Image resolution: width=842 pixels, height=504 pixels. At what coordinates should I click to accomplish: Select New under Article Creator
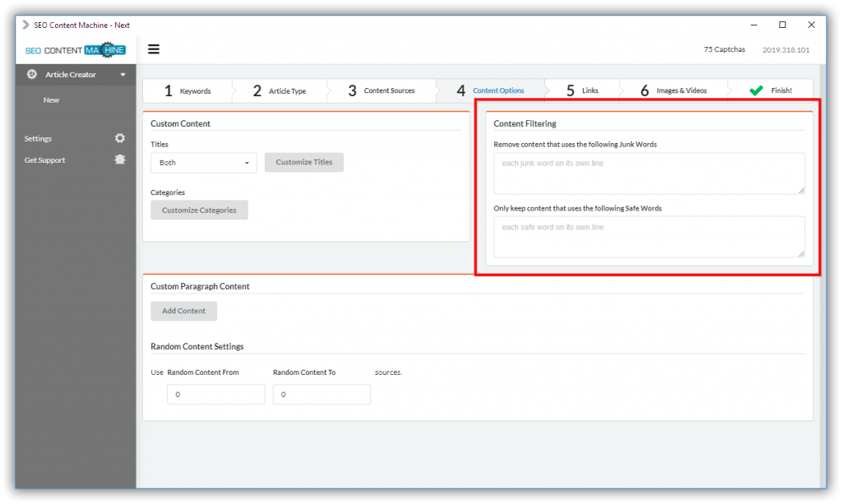(x=51, y=99)
